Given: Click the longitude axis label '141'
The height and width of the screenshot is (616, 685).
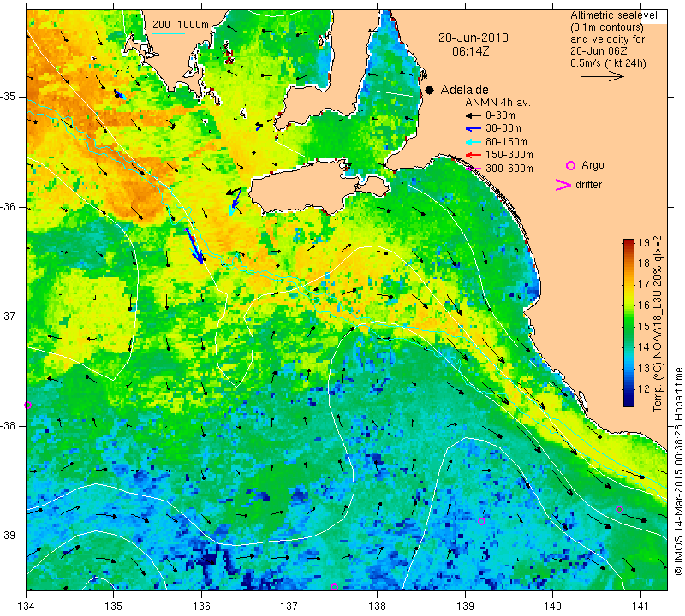Looking at the screenshot, I should (x=640, y=607).
